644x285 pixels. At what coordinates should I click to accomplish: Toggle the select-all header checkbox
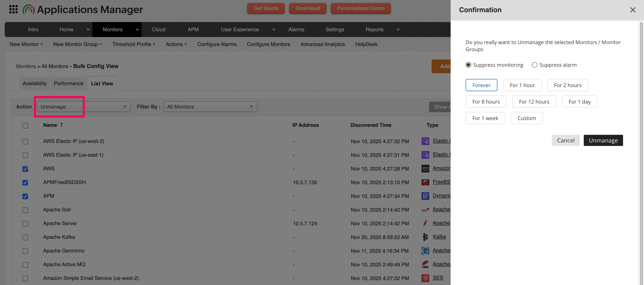tap(25, 125)
